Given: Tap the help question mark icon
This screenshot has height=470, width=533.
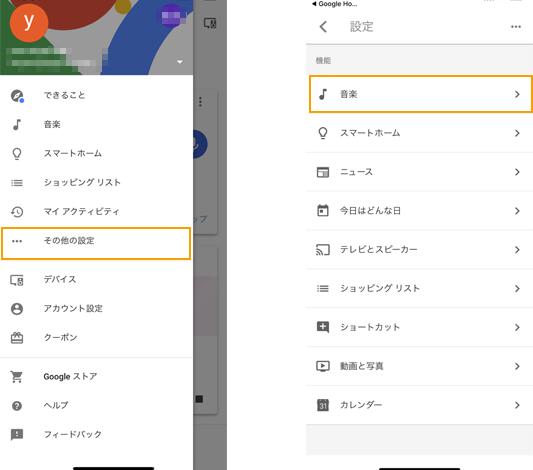Looking at the screenshot, I should [x=17, y=406].
